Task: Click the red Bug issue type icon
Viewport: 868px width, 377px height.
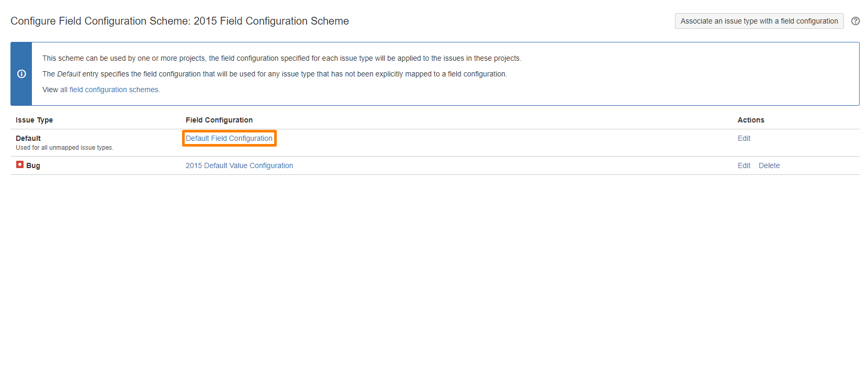Action: pyautogui.click(x=20, y=164)
